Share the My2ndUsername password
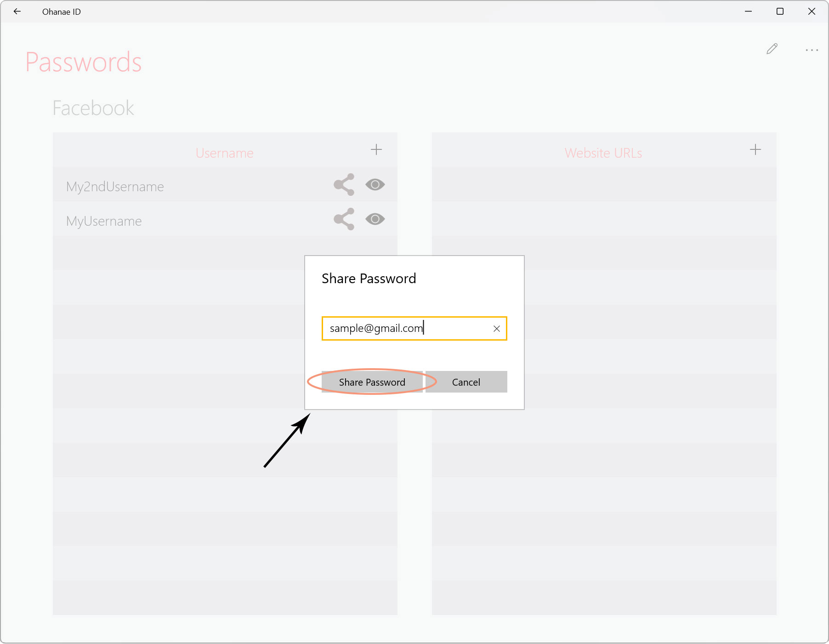 (344, 185)
